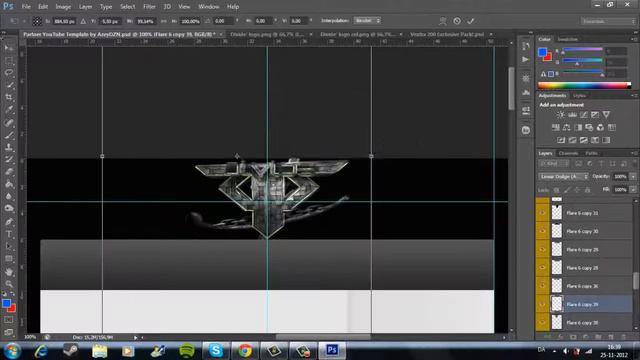Open the Interpolation dropdown
The width and height of the screenshot is (640, 360).
tap(367, 20)
